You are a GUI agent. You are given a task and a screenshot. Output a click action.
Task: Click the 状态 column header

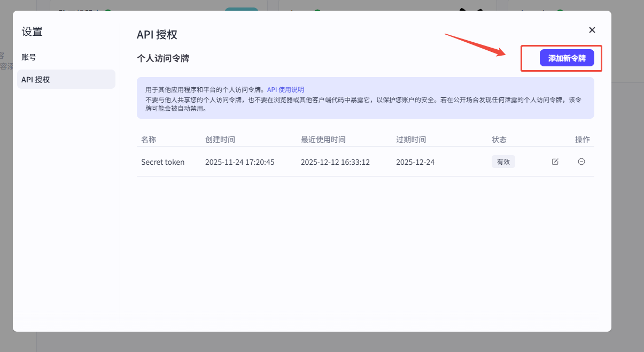[499, 140]
